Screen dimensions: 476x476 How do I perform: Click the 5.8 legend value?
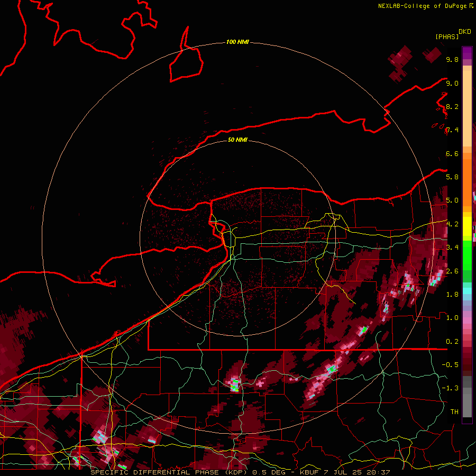[x=452, y=177]
